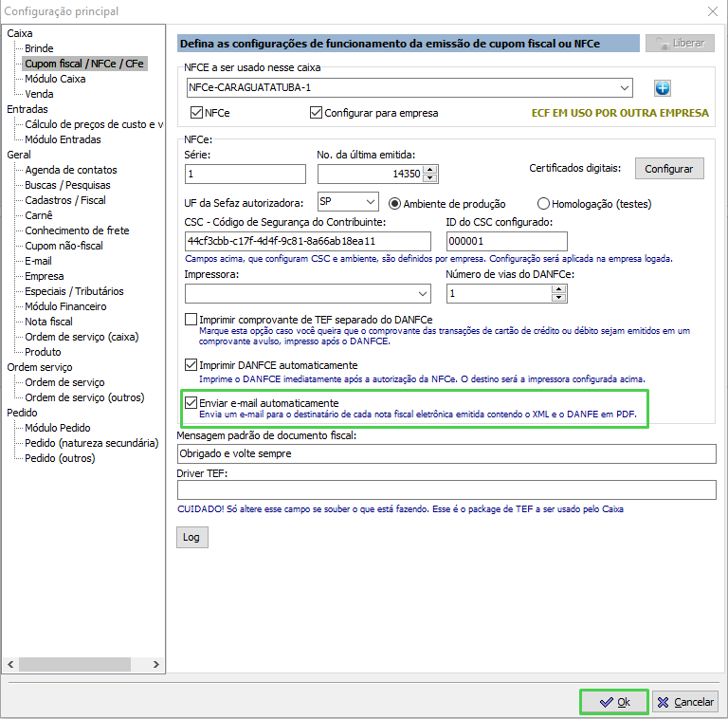Open the UF da Sefaz SP dropdown
Image resolution: width=728 pixels, height=719 pixels.
click(x=371, y=202)
